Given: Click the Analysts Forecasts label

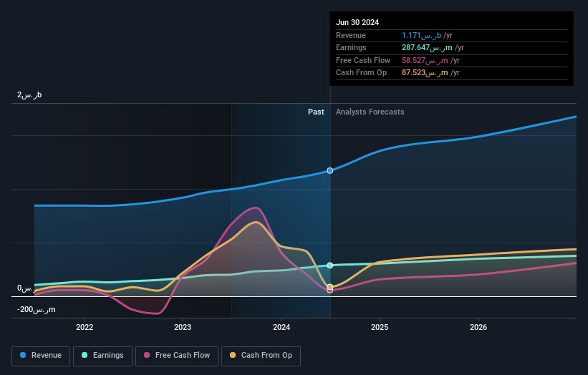Looking at the screenshot, I should point(370,112).
